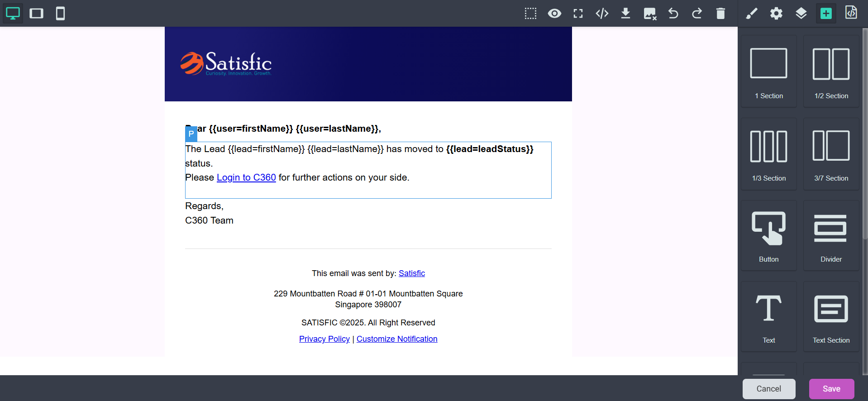Screen dimensions: 868x401
Task: Open component settings gear
Action: pos(777,14)
